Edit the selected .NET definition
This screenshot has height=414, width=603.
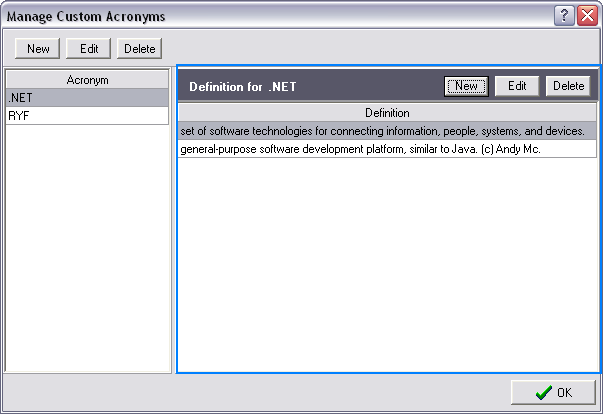517,86
